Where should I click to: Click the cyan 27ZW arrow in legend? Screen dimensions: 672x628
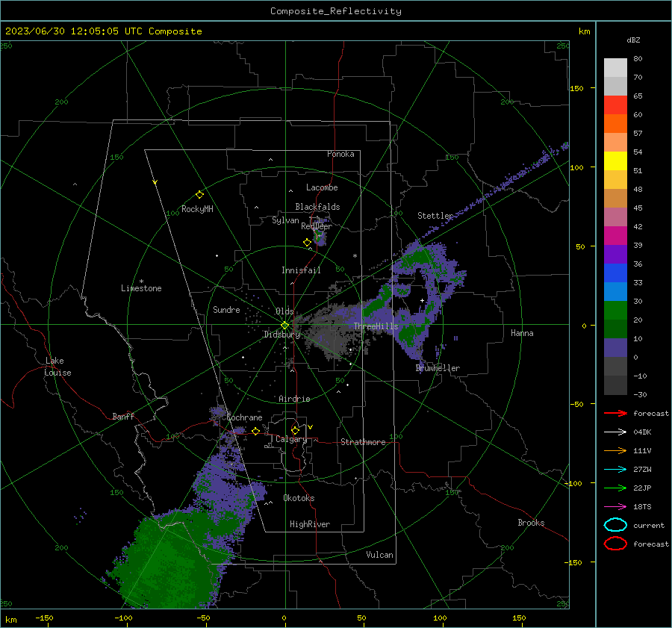pyautogui.click(x=615, y=470)
